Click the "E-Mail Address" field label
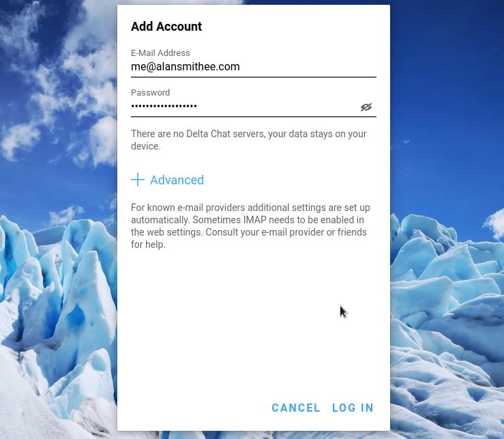The image size is (504, 439). pyautogui.click(x=160, y=53)
